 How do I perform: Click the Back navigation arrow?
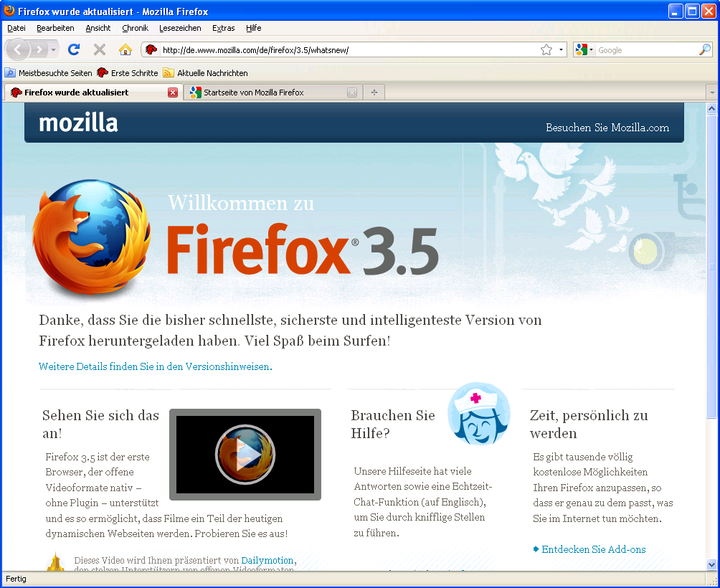(x=17, y=49)
